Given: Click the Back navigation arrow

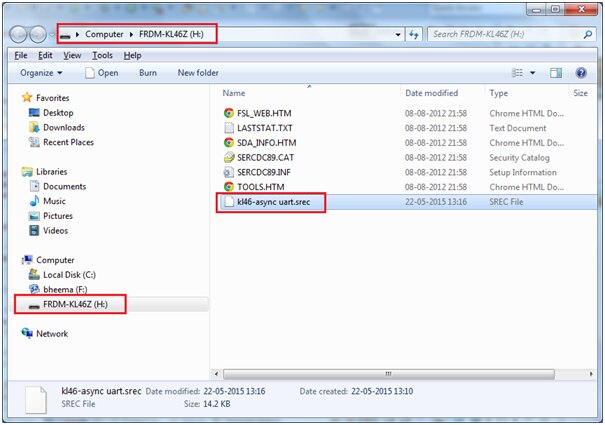Looking at the screenshot, I should click(18, 35).
